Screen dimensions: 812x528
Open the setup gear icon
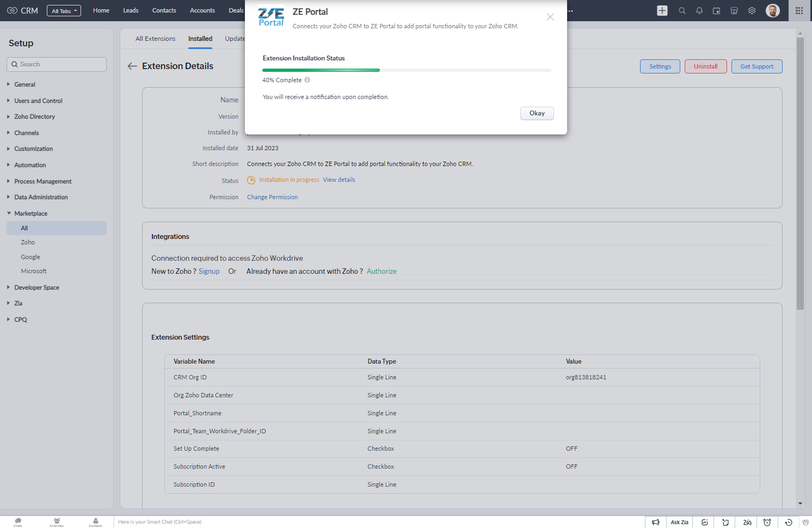tap(752, 10)
